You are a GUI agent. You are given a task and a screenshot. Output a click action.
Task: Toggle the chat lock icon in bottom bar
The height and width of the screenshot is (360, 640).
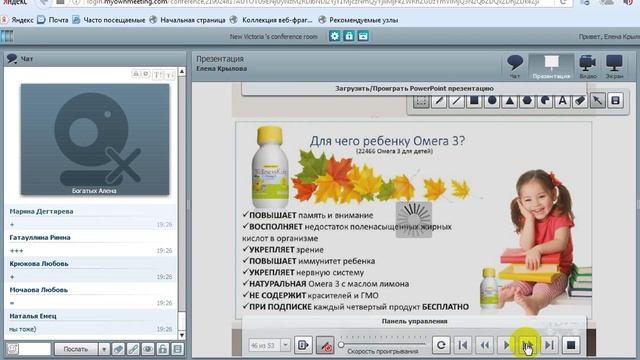pyautogui.click(x=162, y=349)
